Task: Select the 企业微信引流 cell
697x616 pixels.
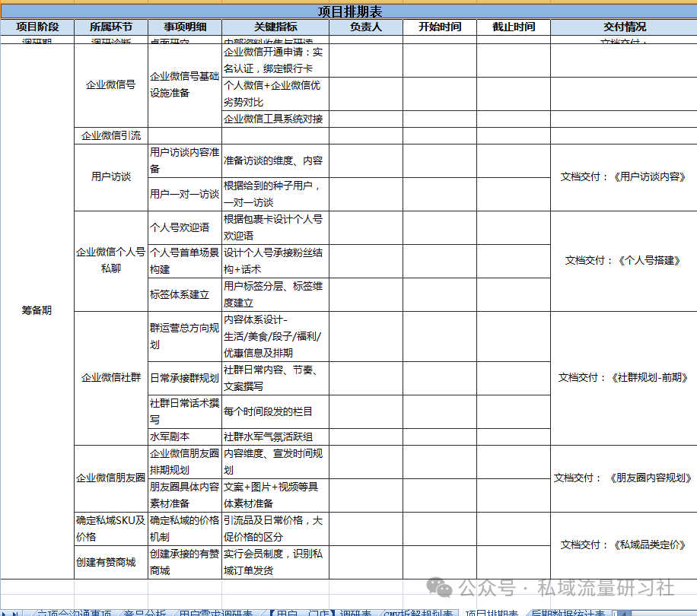Action: 111,136
